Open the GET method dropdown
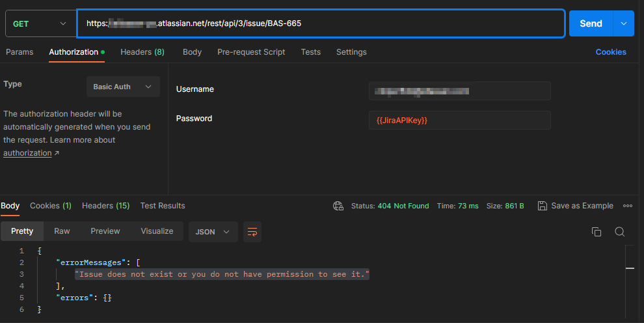The height and width of the screenshot is (323, 644). (x=40, y=24)
